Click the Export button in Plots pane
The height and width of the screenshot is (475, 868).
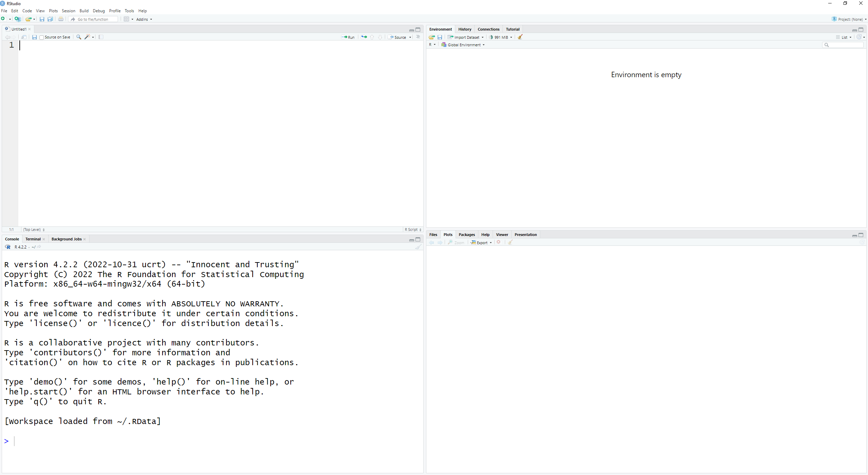click(481, 243)
